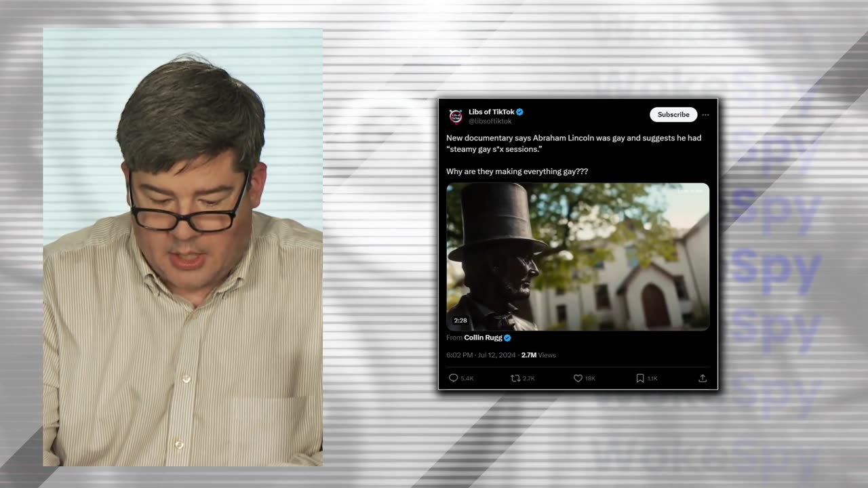Bookmark the tweet with 1.1K bookmarks
Screen dimensions: 868x488
pos(647,378)
